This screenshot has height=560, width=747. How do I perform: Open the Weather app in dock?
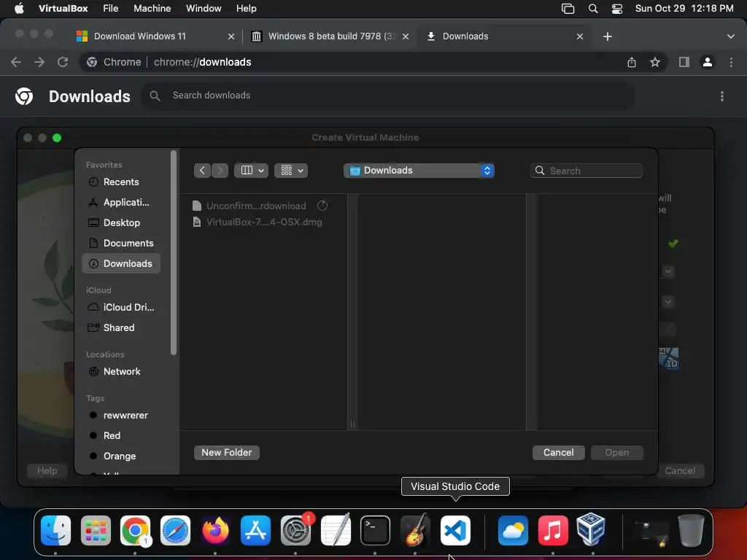513,530
